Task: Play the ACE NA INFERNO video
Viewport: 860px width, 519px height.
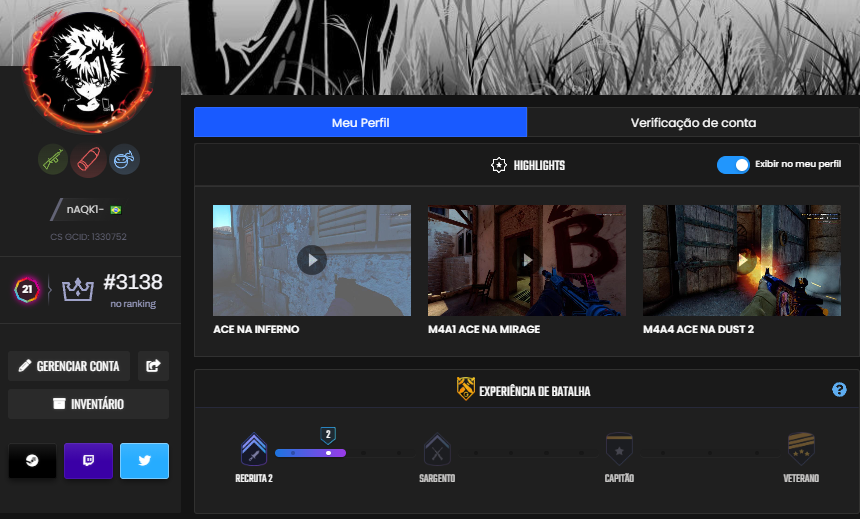Action: click(312, 260)
